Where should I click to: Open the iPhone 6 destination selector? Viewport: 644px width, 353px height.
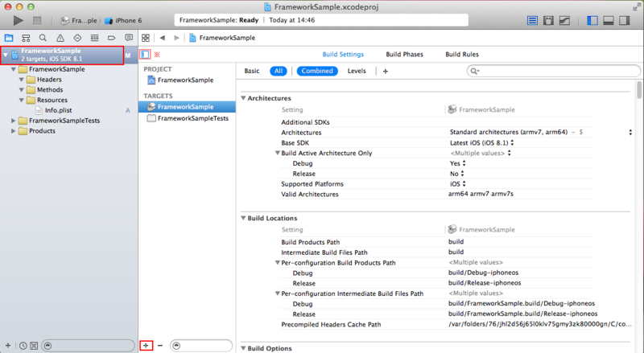pos(123,21)
